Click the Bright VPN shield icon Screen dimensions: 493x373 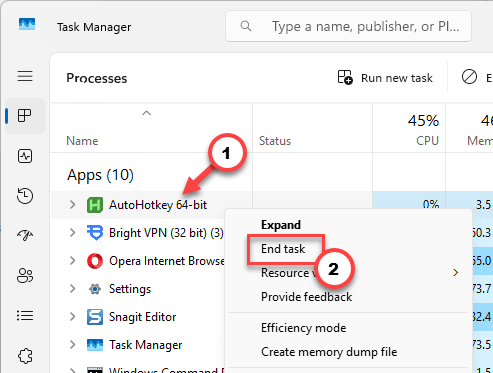click(95, 233)
